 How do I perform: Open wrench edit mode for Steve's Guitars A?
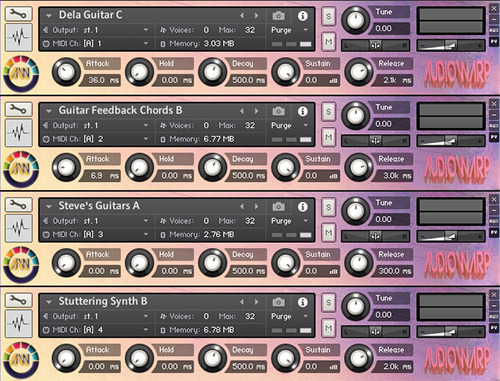coord(19,205)
